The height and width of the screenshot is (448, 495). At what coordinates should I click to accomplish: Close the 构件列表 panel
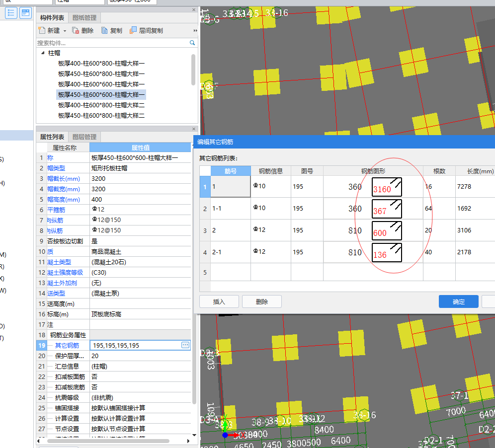[x=194, y=10]
